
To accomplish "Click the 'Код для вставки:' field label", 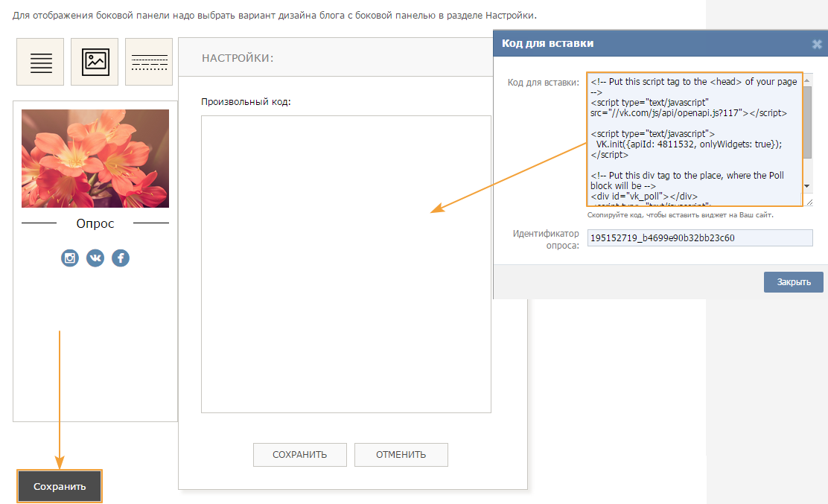I will [544, 83].
